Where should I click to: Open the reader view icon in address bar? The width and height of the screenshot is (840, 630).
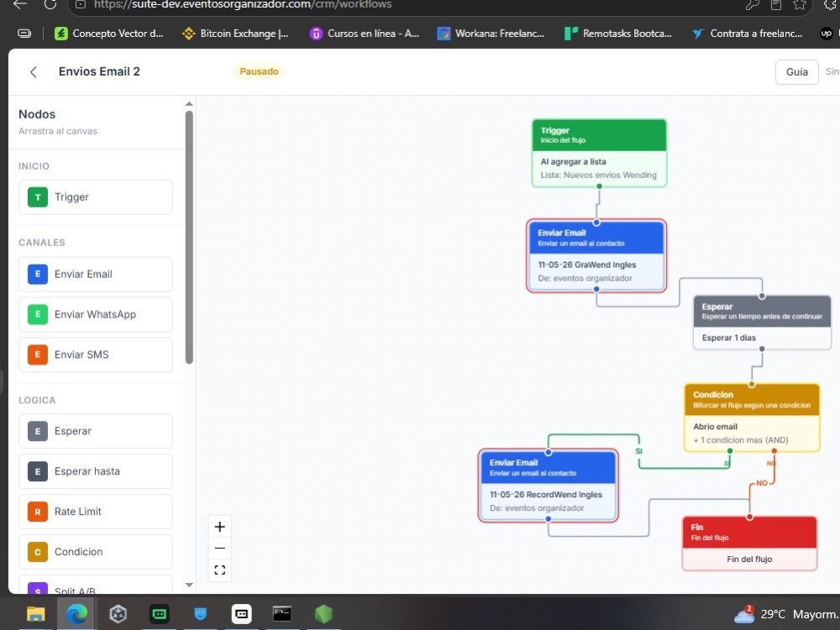coord(775,5)
